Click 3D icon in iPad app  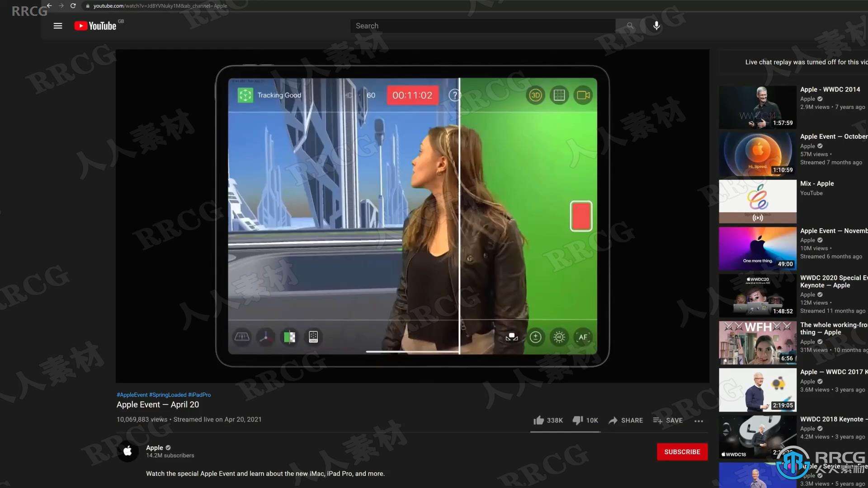(x=535, y=95)
